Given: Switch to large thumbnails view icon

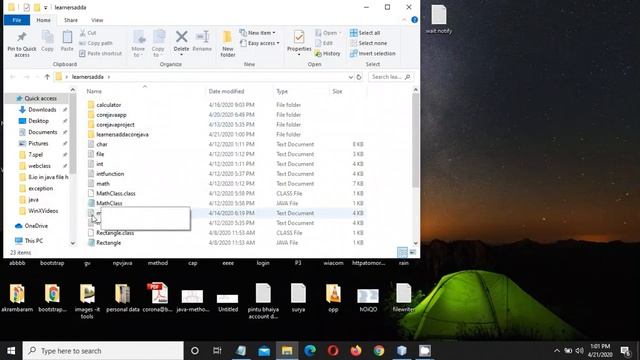Looking at the screenshot, I should click(412, 252).
